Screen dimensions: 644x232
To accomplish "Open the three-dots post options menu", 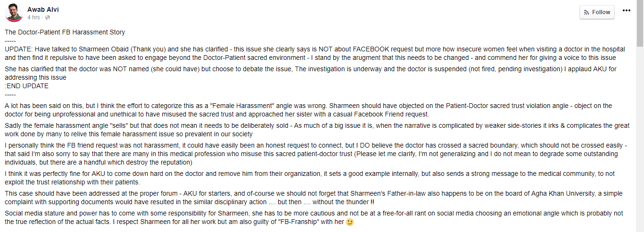I will 626,10.
